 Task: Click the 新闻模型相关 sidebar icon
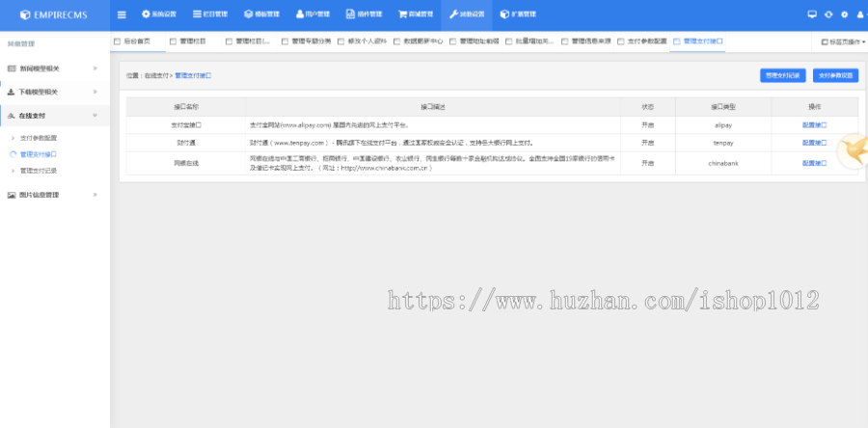(x=11, y=68)
